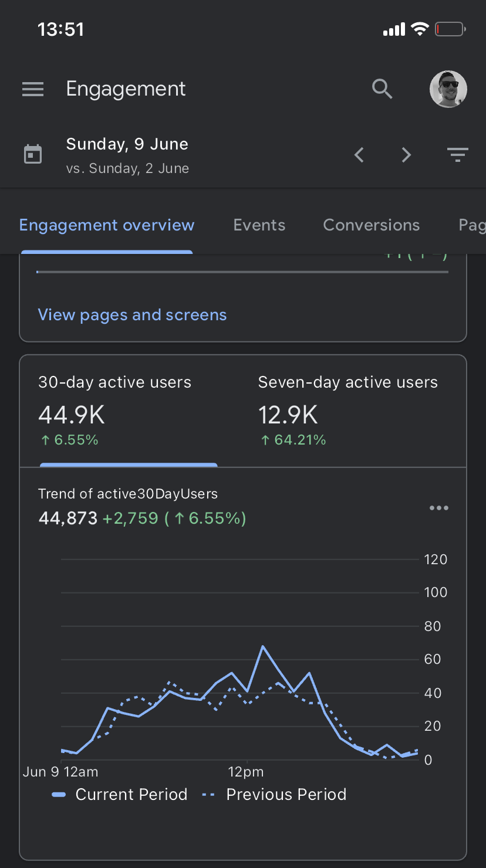Tap the search magnifier icon
Screen dimensions: 486x868
(382, 89)
